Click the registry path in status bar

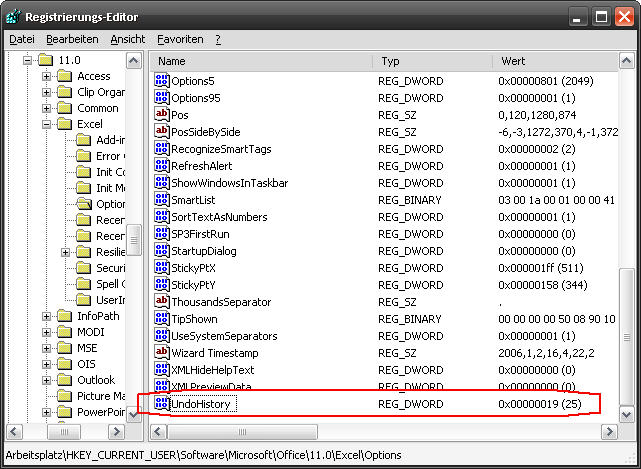tap(203, 455)
